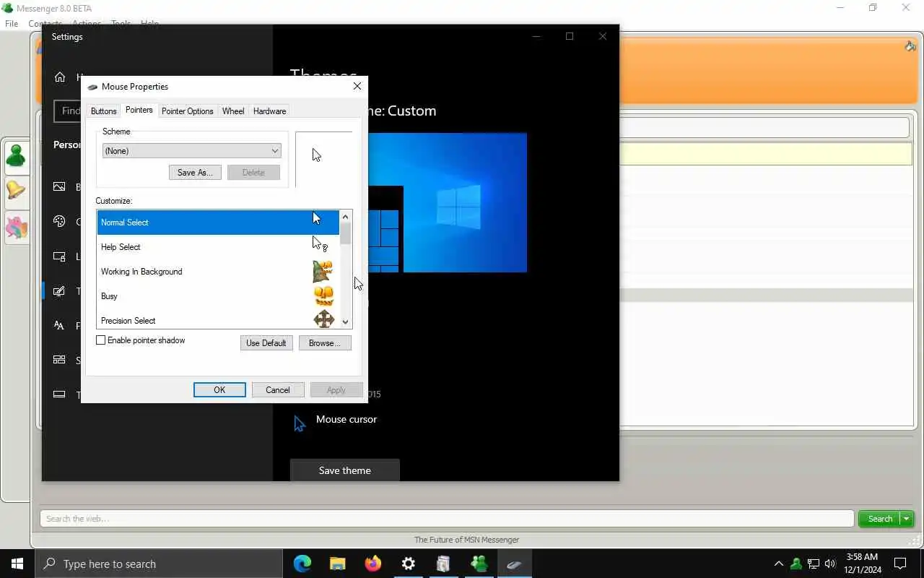This screenshot has height=578, width=924.
Task: Click the web search input field
Action: tap(447, 519)
